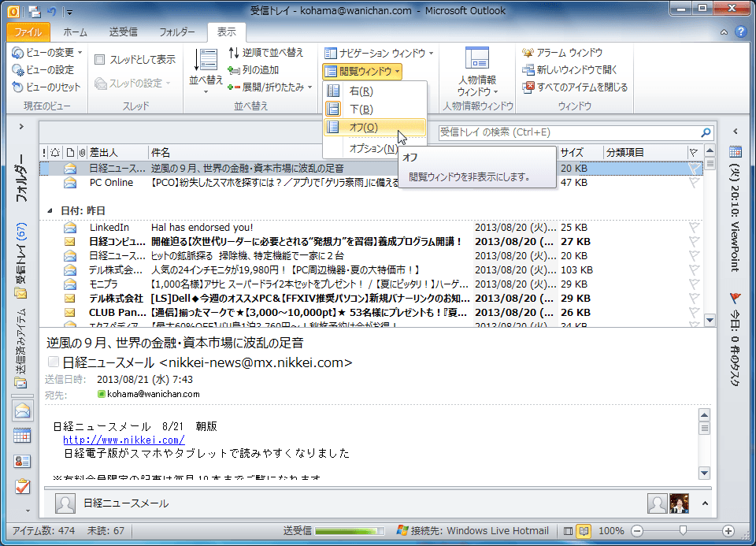This screenshot has height=546, width=756.
Task: Collapse the 日付: 昨日 group
Action: pos(50,211)
